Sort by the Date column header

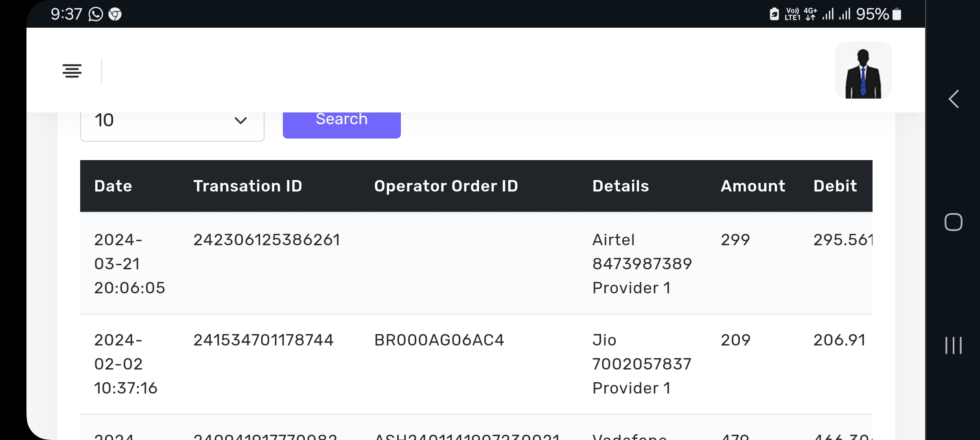pos(113,186)
